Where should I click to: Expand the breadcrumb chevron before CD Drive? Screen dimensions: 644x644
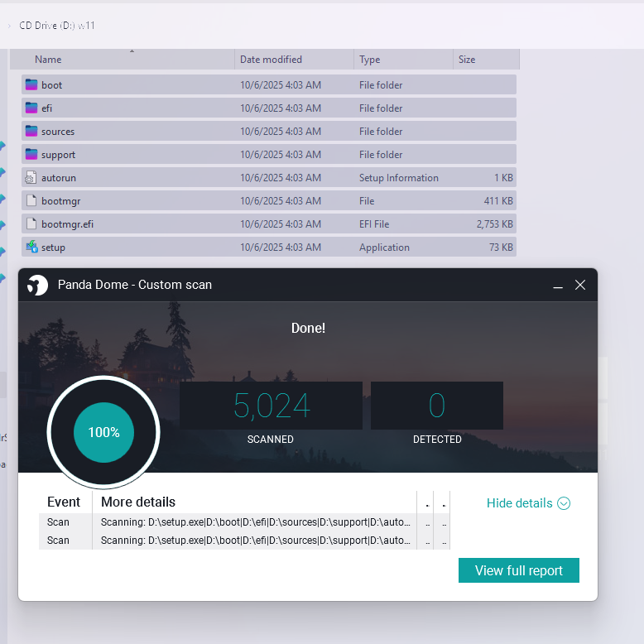[9, 26]
